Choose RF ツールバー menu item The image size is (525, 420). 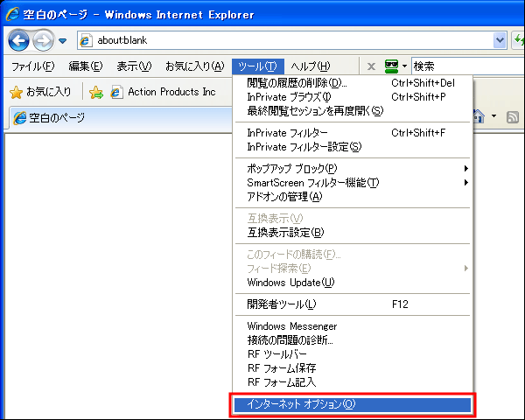(x=353, y=354)
